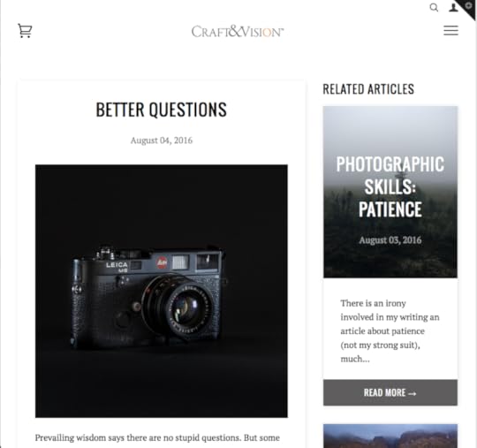Click the LEICA engraving on camera top
Viewport: 477px width, 448px height.
point(117,265)
